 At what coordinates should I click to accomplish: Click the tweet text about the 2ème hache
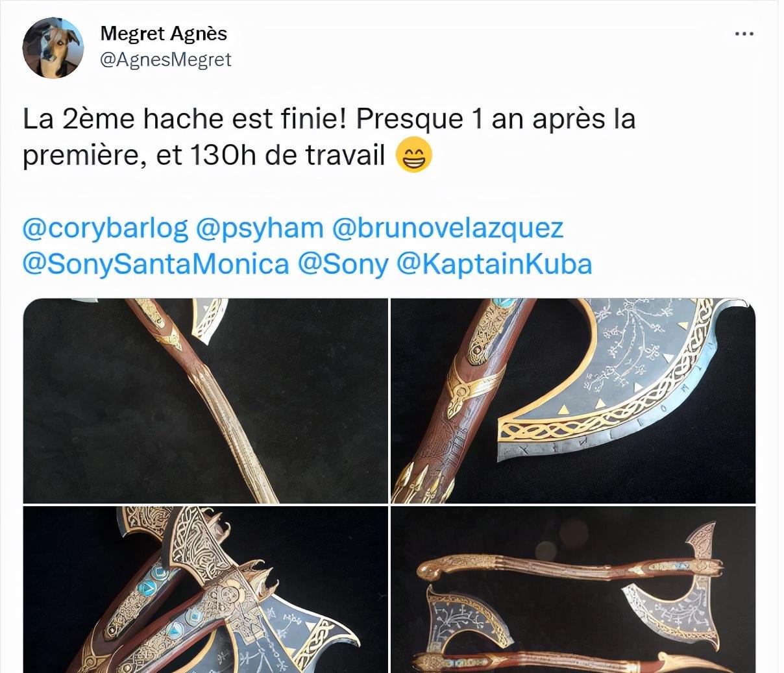pyautogui.click(x=329, y=138)
